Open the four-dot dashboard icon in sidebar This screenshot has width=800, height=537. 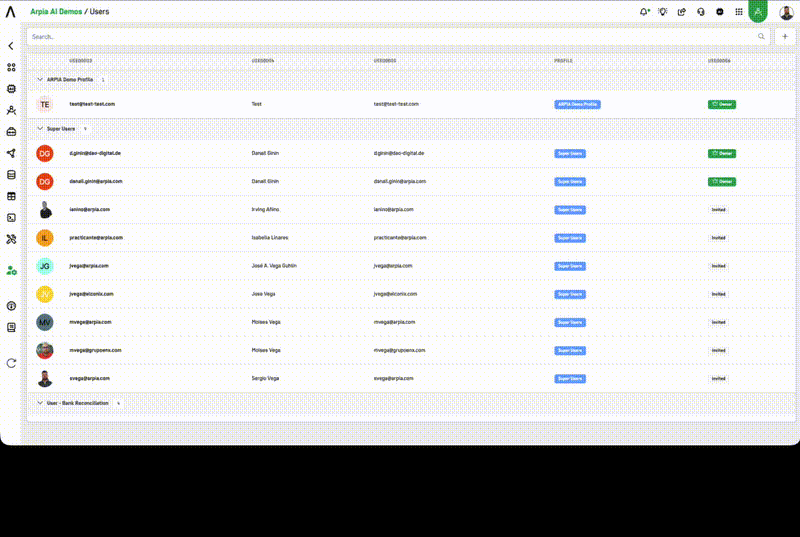(x=11, y=67)
